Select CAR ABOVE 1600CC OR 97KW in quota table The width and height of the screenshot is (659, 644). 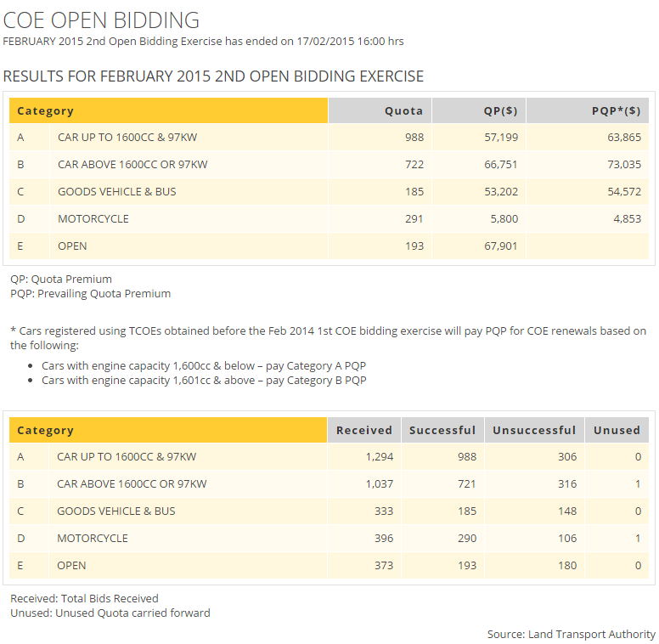point(132,164)
